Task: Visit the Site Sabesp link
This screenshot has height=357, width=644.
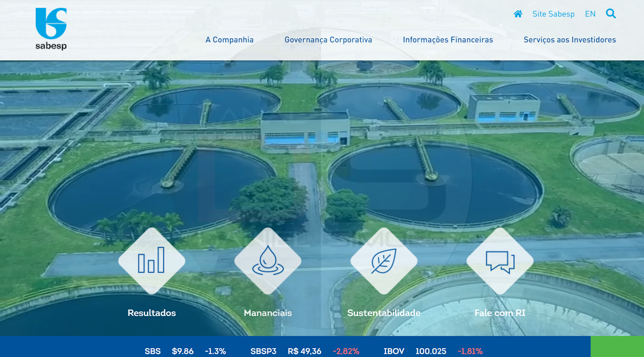Action: click(553, 14)
